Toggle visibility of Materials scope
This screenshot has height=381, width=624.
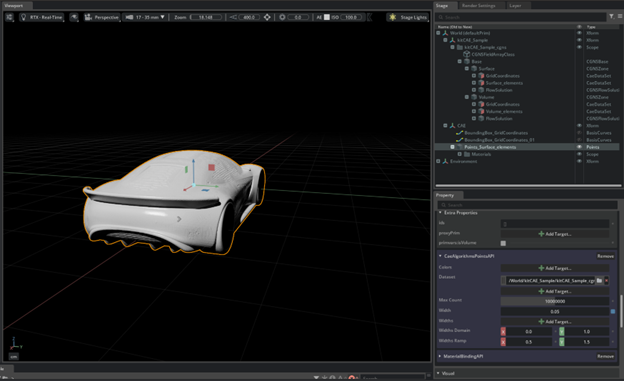click(579, 154)
